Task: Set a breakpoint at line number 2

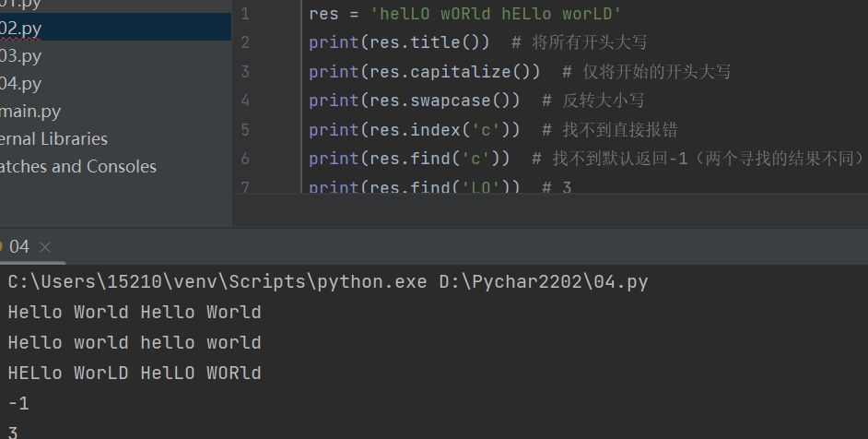Action: (245, 42)
